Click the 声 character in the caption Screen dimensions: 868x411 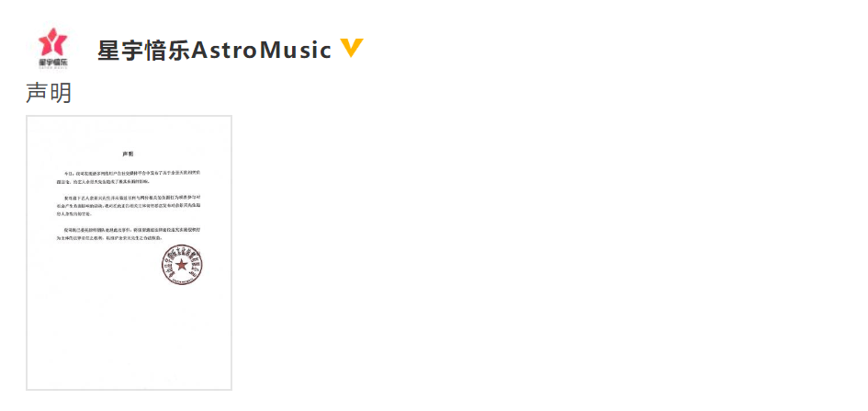(x=37, y=93)
